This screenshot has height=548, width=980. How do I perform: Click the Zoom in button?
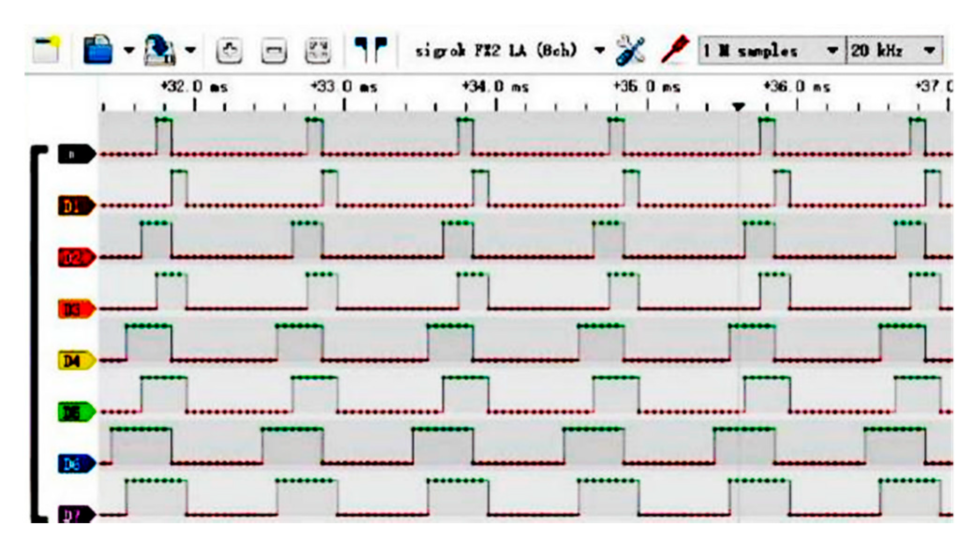pos(229,50)
